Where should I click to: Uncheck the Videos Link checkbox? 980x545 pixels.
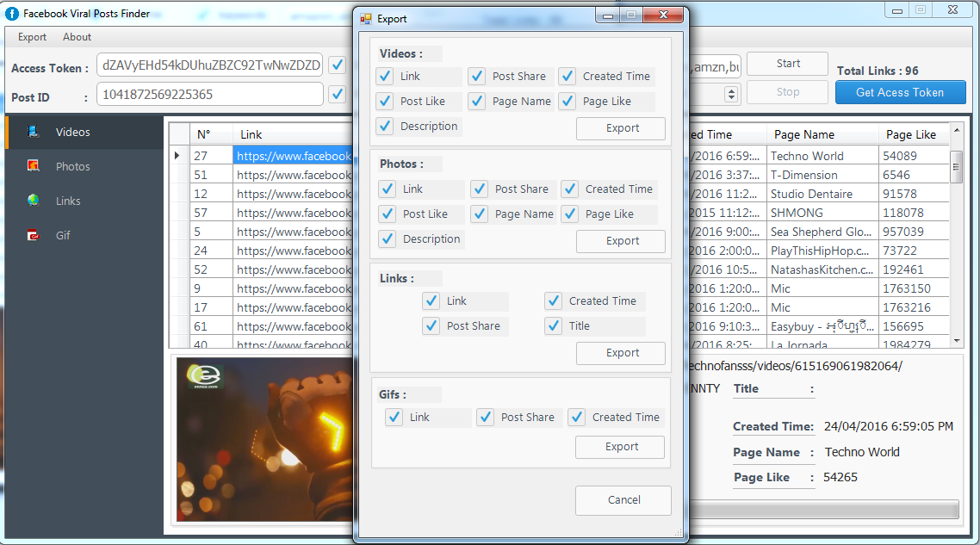tap(385, 77)
